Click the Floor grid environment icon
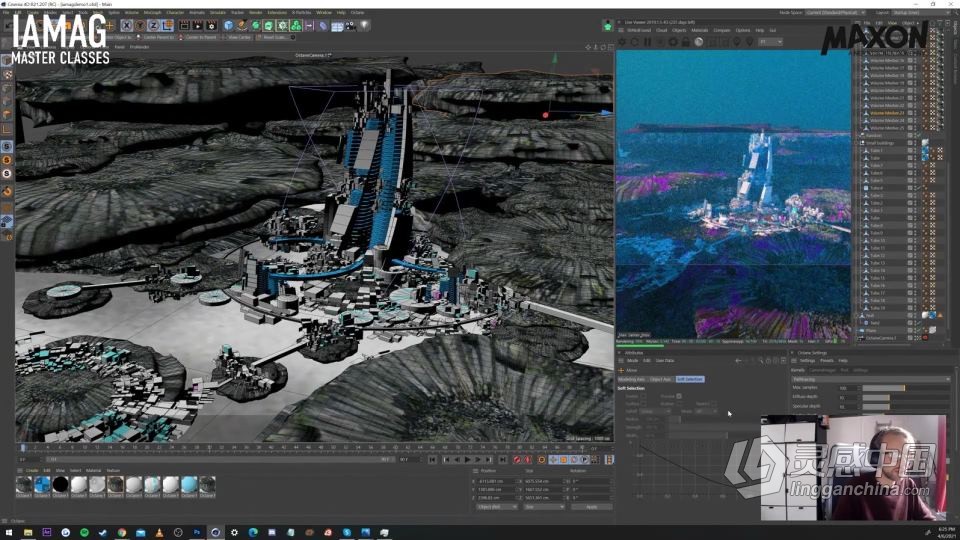The height and width of the screenshot is (540, 960). (x=337, y=26)
